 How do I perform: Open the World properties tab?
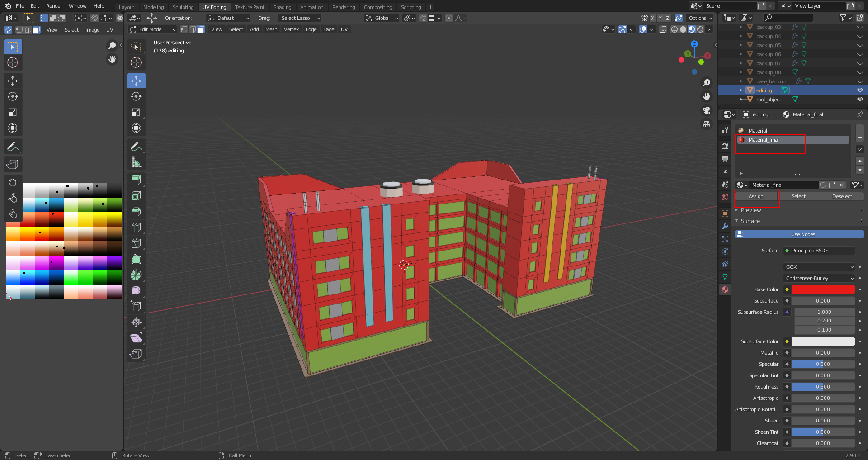(x=725, y=197)
